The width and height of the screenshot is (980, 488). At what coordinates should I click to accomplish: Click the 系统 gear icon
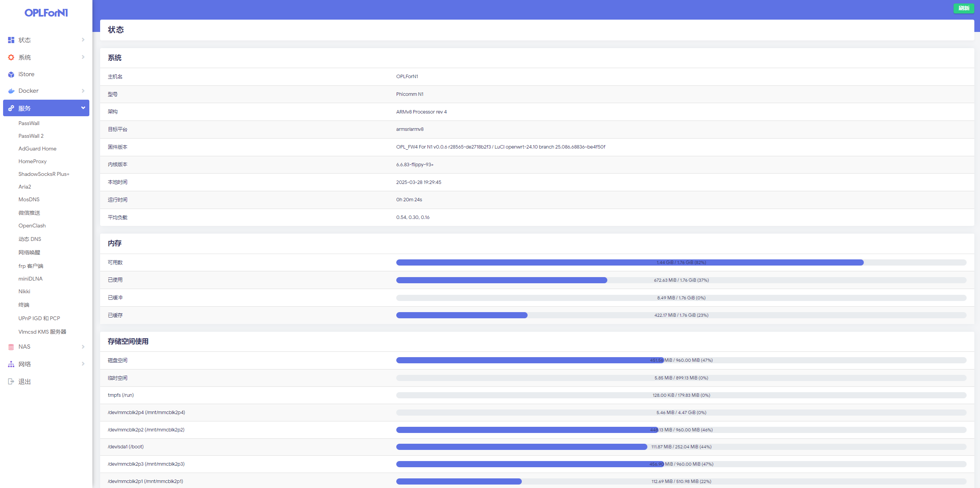click(x=11, y=57)
